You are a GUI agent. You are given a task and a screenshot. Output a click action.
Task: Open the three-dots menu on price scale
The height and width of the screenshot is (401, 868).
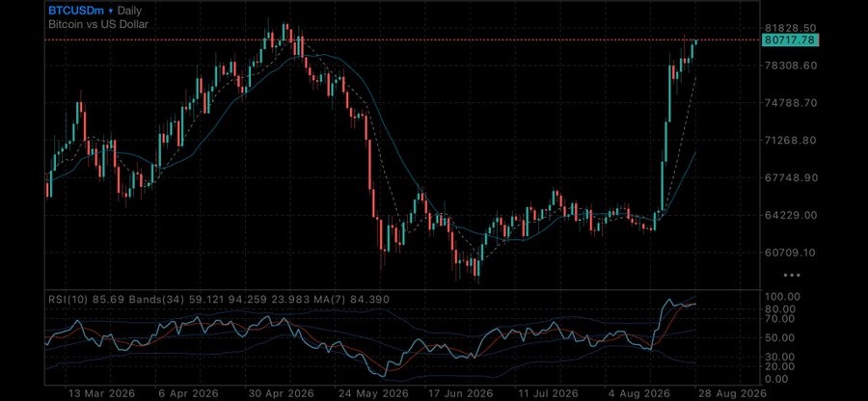792,275
